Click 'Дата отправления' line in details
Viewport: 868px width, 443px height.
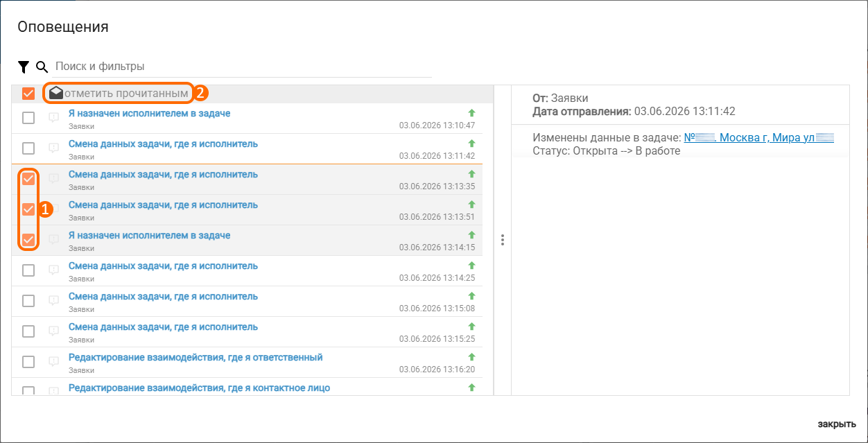(634, 111)
